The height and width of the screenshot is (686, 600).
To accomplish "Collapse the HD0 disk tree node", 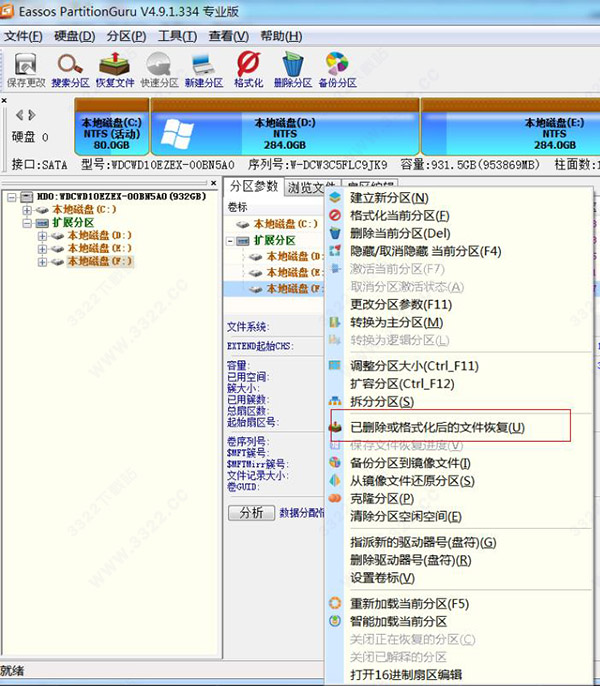I will click(x=12, y=197).
